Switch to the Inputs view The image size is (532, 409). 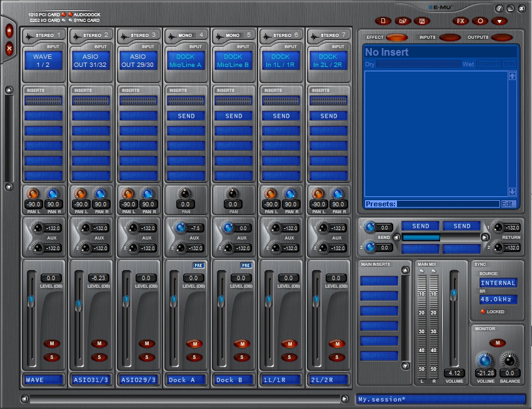click(x=449, y=38)
